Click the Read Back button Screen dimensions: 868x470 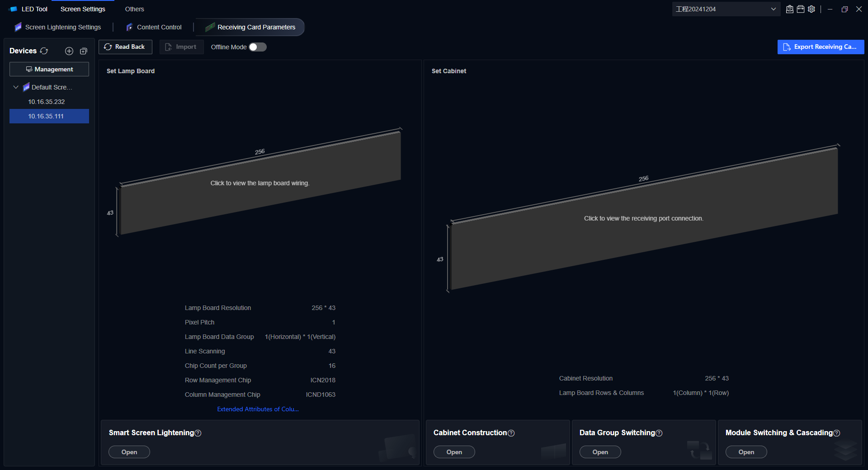[125, 47]
